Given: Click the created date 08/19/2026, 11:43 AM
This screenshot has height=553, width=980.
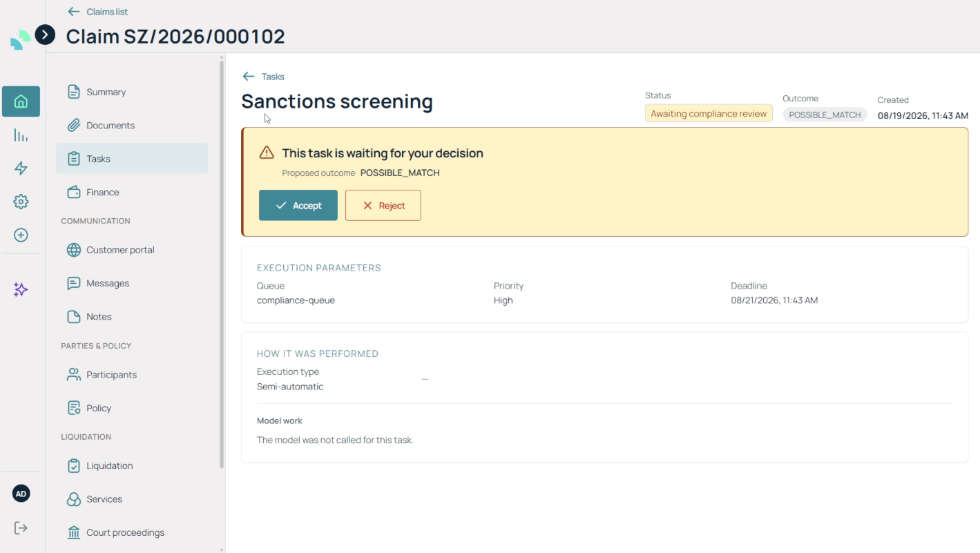Looking at the screenshot, I should click(923, 115).
